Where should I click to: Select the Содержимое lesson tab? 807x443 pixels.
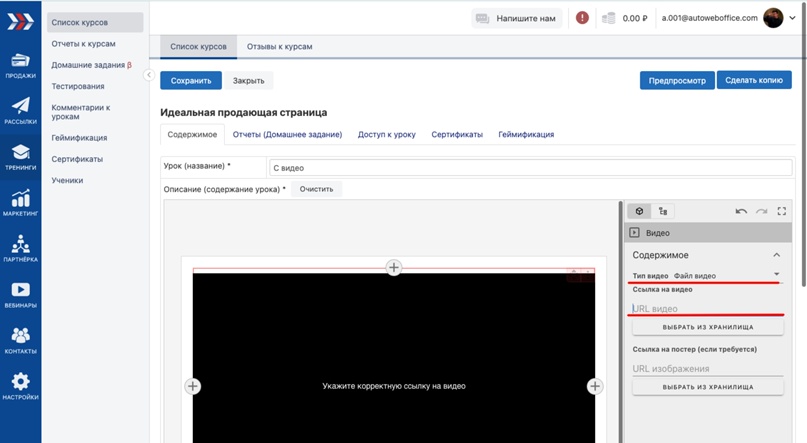click(x=192, y=134)
